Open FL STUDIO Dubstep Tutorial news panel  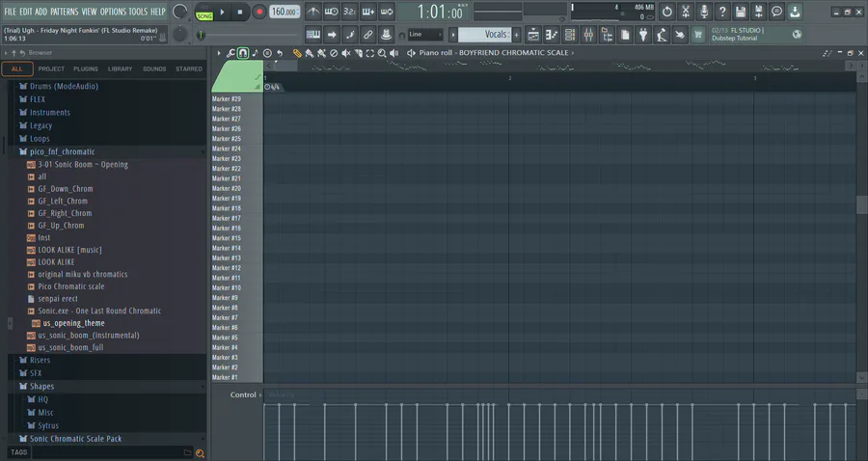click(756, 35)
